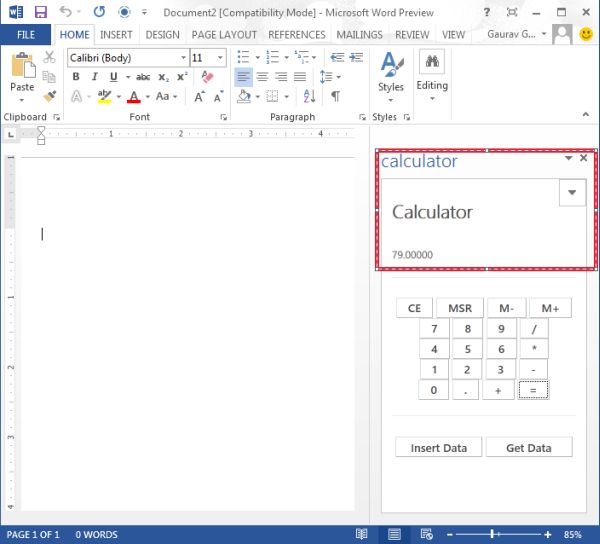The image size is (600, 544).
Task: Click the yellow text highlight color button
Action: (104, 96)
